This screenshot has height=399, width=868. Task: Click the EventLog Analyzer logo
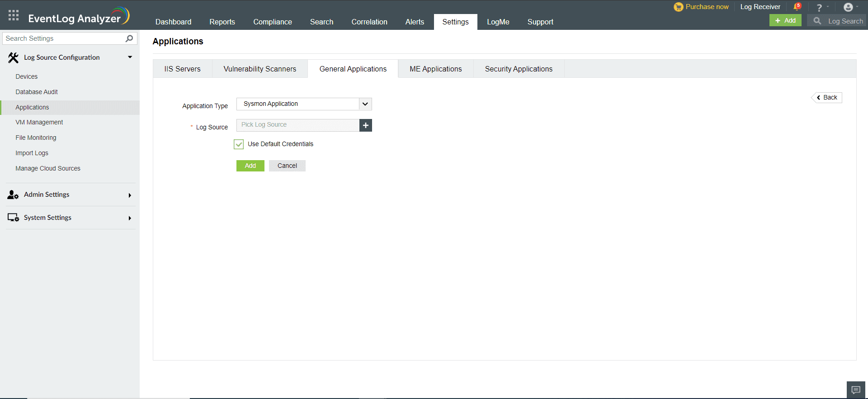click(79, 16)
